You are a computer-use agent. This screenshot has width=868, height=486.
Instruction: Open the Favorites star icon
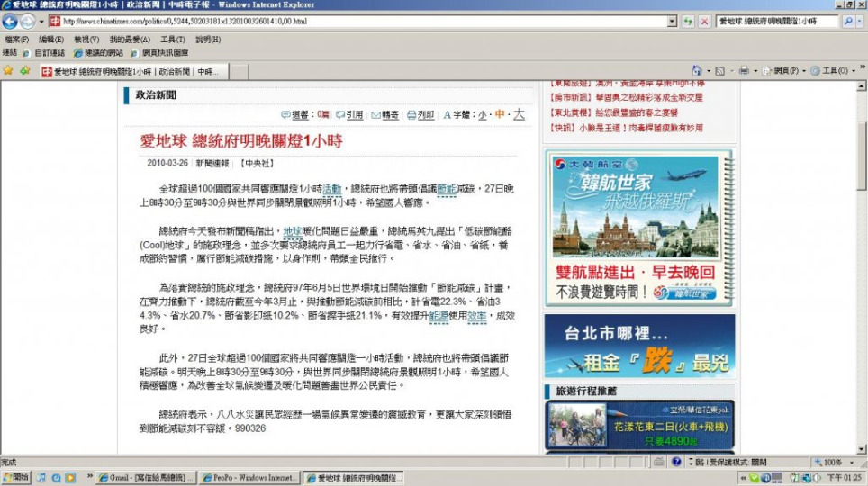pyautogui.click(x=9, y=71)
